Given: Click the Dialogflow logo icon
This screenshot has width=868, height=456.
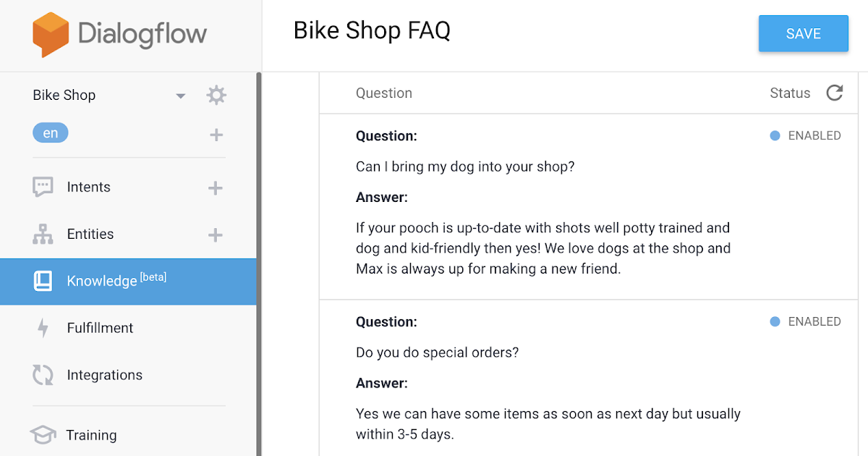Looking at the screenshot, I should pos(51,35).
